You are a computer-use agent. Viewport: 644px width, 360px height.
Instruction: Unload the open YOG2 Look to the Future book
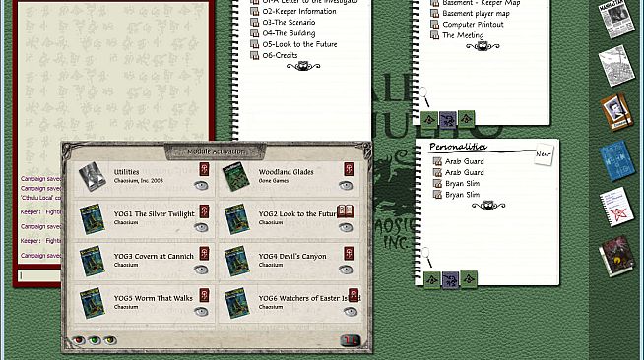point(346,211)
